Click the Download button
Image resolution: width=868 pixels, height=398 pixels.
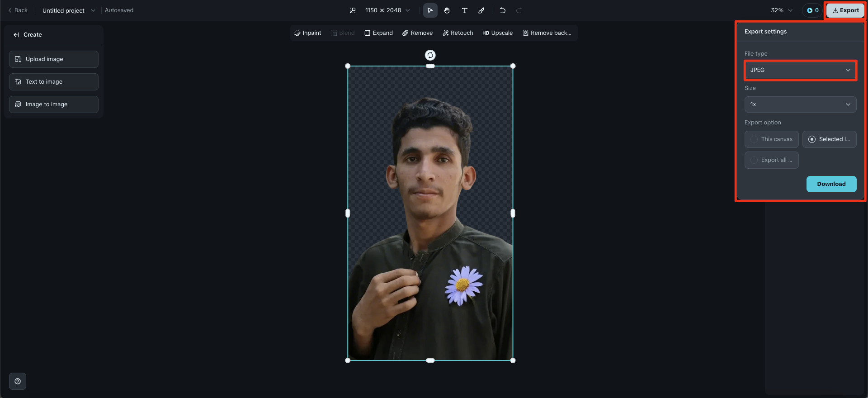pyautogui.click(x=831, y=184)
